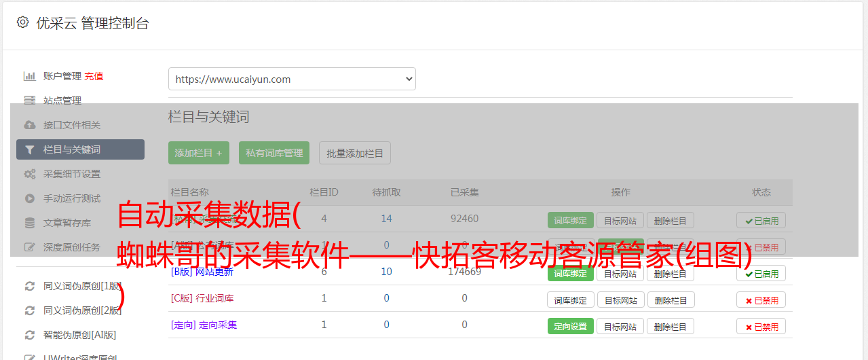Click 定向设置 for the 定向采集 row
Screen dimensions: 868x360
coord(570,326)
